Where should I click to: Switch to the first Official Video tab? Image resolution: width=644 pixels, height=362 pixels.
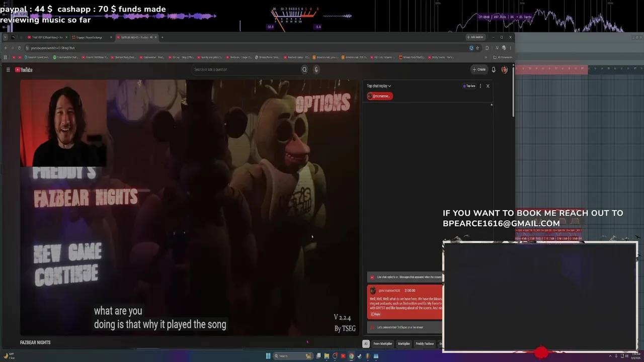pyautogui.click(x=48, y=37)
